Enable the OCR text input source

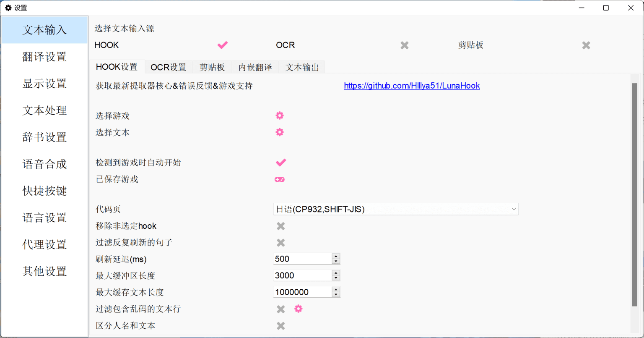tap(404, 45)
